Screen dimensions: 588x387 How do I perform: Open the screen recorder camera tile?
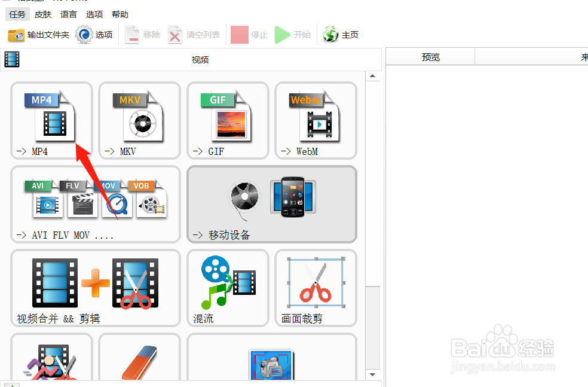(272, 357)
